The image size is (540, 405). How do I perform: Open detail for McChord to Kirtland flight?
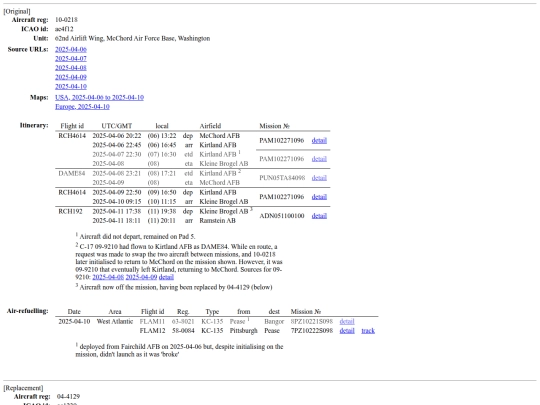click(319, 140)
